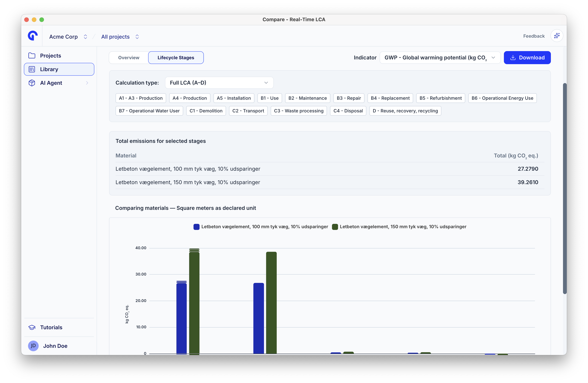Click the Tutorials graduation cap icon
Viewport: 588px width, 383px height.
point(32,327)
